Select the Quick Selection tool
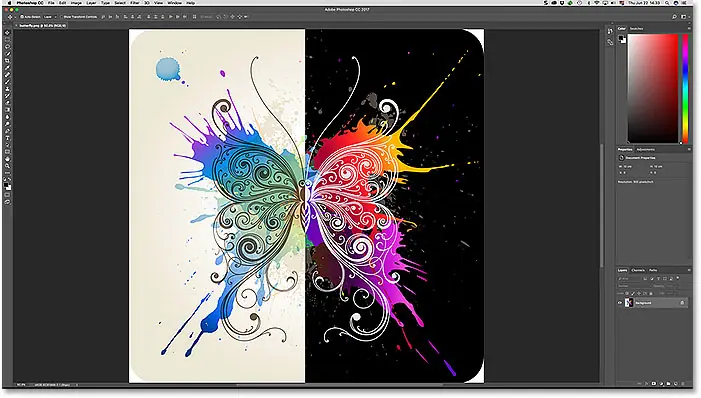 point(7,53)
